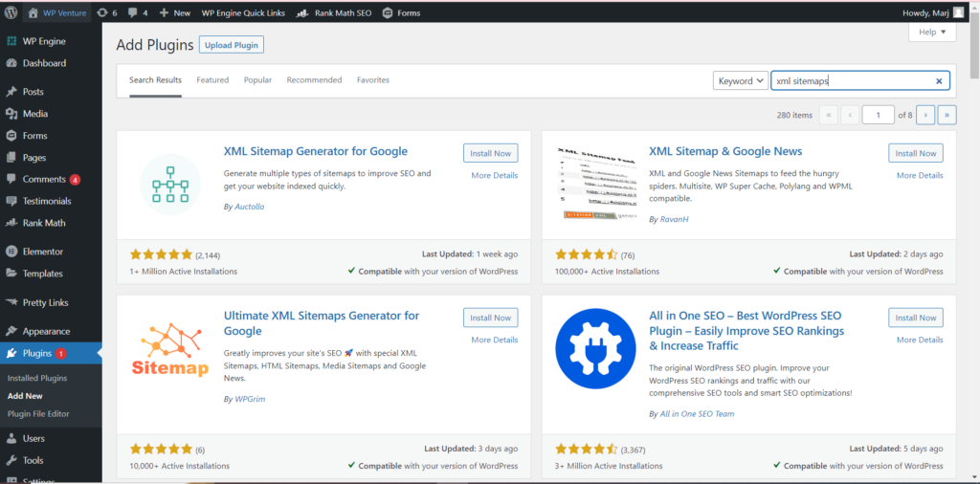Expand the Help dropdown tab
The image size is (980, 484).
(932, 32)
